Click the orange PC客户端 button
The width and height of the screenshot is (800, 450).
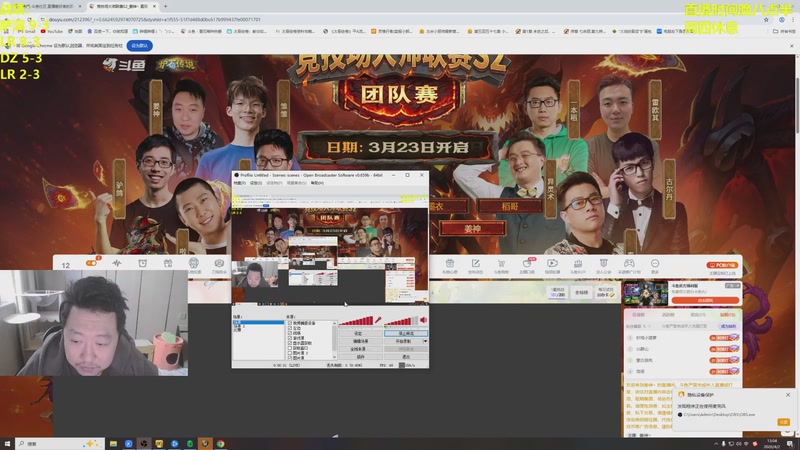(722, 265)
